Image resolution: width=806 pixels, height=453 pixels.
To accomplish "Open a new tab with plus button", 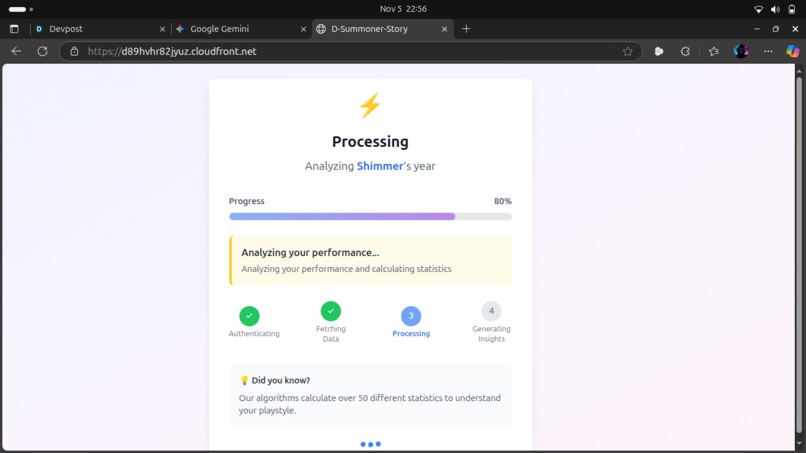I will click(x=466, y=29).
